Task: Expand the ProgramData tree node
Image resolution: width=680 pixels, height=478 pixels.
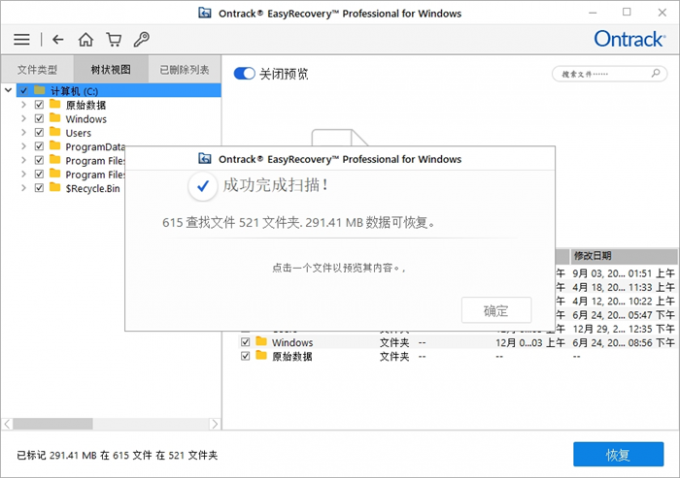Action: pyautogui.click(x=23, y=146)
